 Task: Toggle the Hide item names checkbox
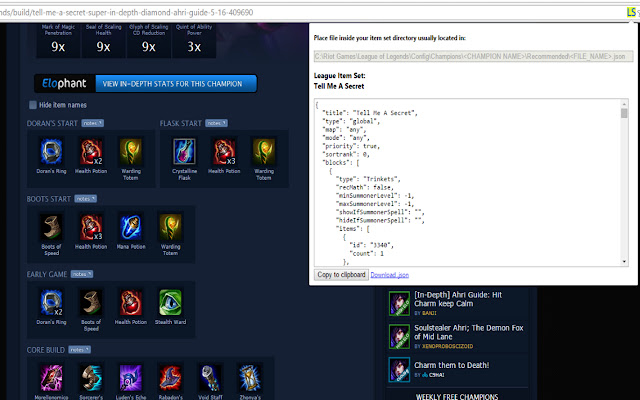(x=33, y=105)
